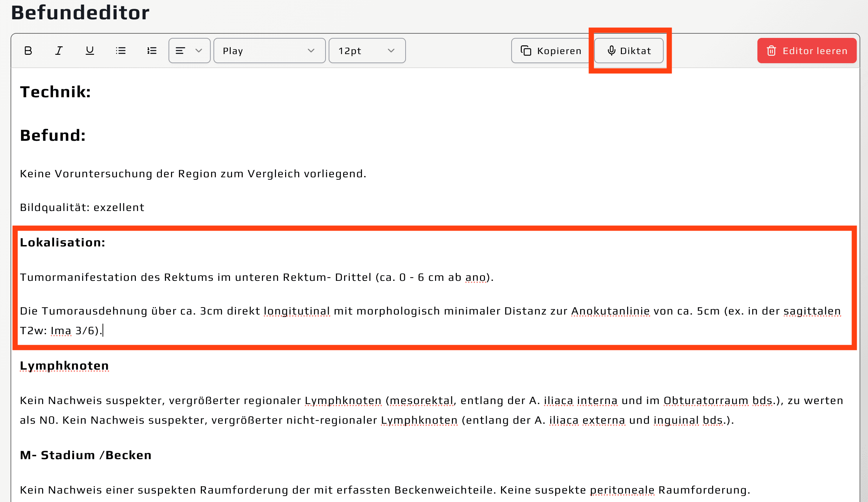Open the 12pt font size dropdown
The image size is (868, 502).
pyautogui.click(x=367, y=51)
